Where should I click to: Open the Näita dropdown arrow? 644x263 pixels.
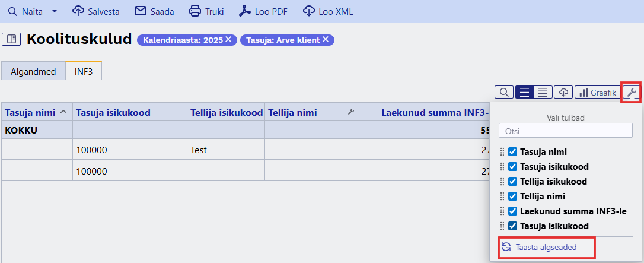tap(55, 11)
